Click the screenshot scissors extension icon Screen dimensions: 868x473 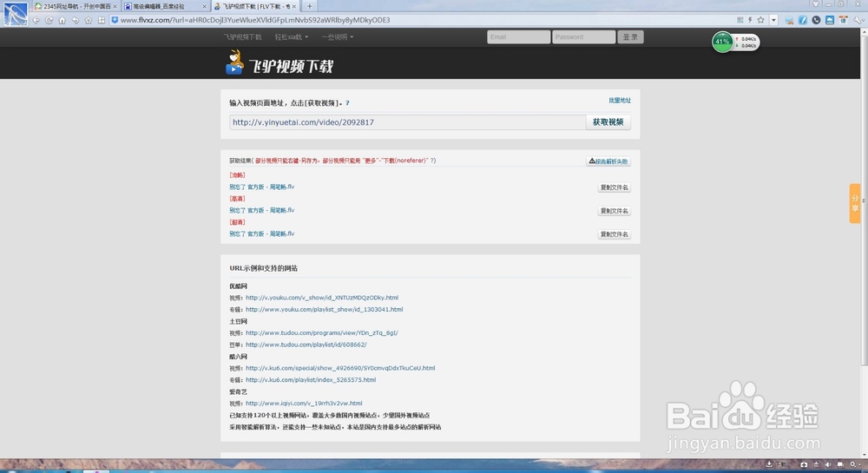pyautogui.click(x=789, y=20)
